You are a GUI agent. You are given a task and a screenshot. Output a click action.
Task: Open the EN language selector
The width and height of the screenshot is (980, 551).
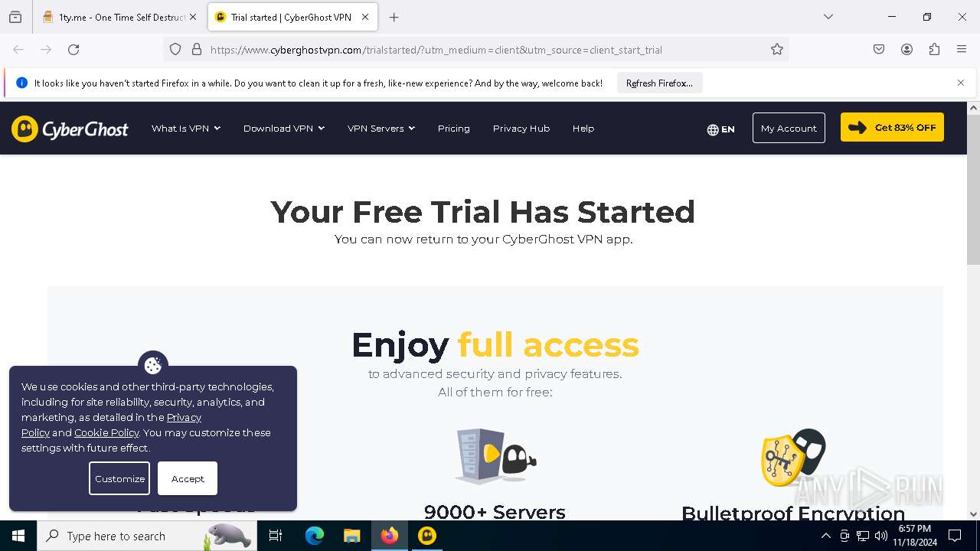click(x=720, y=129)
